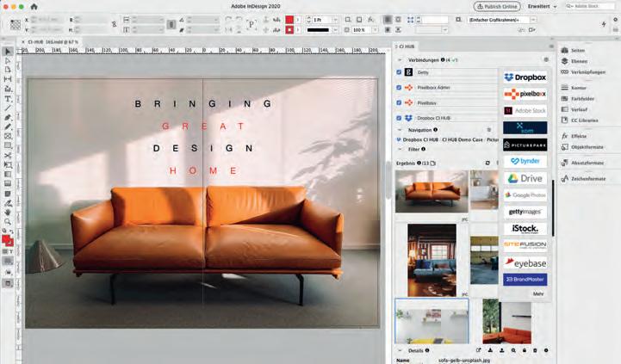The width and height of the screenshot is (621, 364).
Task: Click the Dropbox CI HUB navigation breadcrumb
Action: 420,139
